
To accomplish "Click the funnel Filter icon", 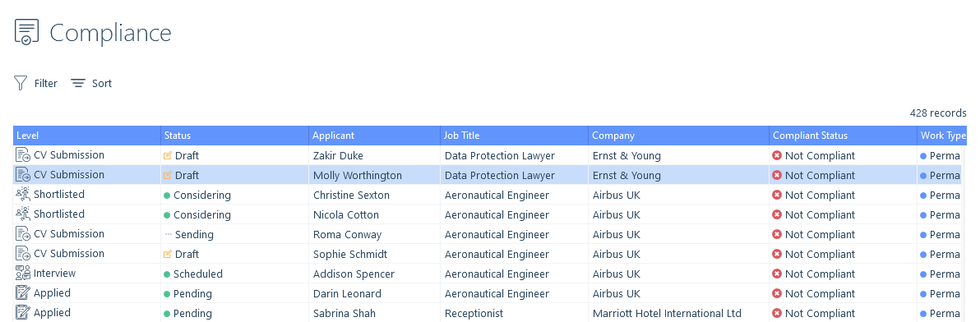I will point(21,83).
